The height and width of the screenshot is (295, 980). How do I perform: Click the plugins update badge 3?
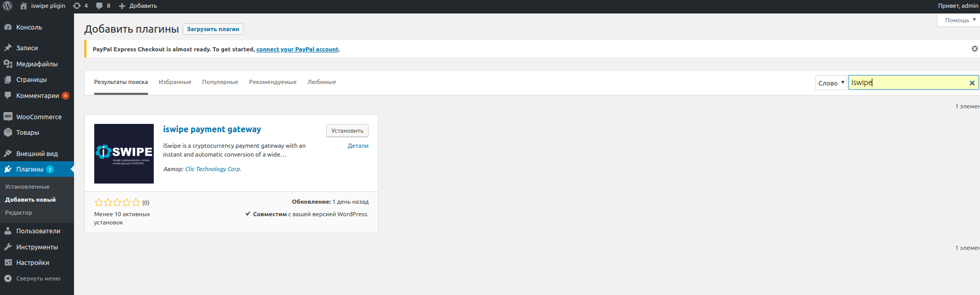(50, 169)
